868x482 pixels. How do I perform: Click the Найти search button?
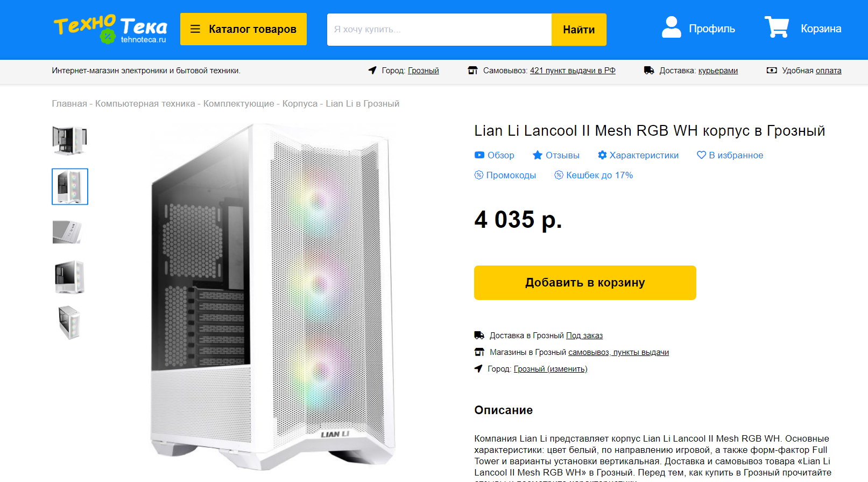[578, 30]
